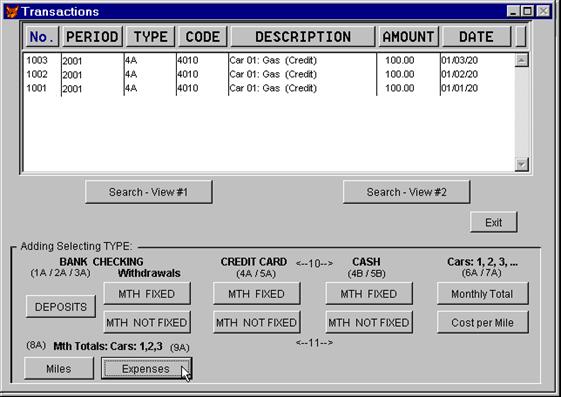The height and width of the screenshot is (397, 561).
Task: Click the Monthly Total button
Action: pos(482,294)
